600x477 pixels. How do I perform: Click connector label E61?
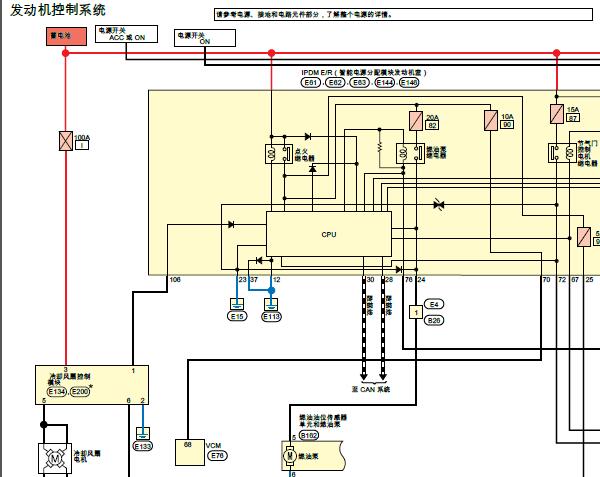coord(311,83)
